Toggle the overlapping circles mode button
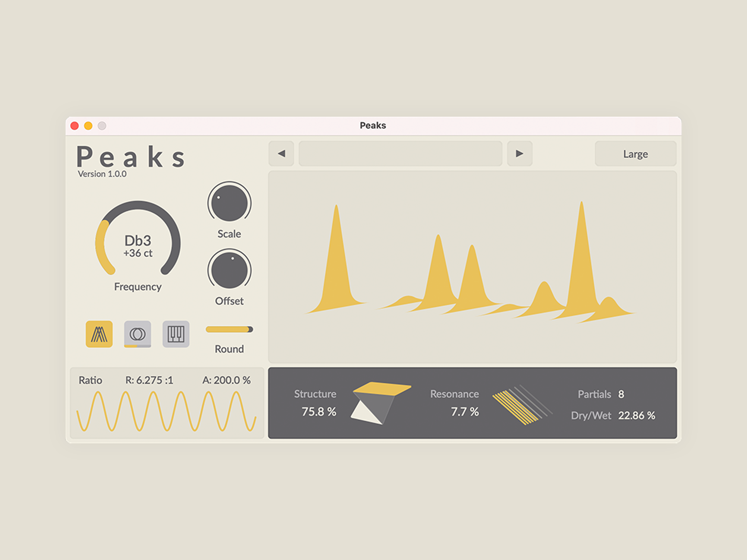Image resolution: width=747 pixels, height=560 pixels. coord(137,334)
